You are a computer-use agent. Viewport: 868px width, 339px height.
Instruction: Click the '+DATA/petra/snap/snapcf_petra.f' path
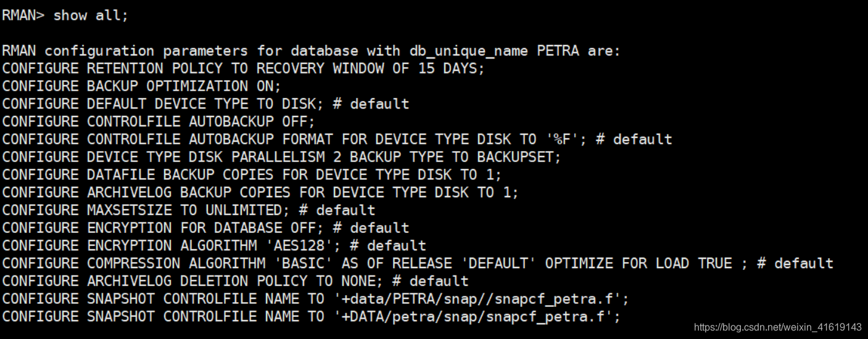pyautogui.click(x=477, y=317)
